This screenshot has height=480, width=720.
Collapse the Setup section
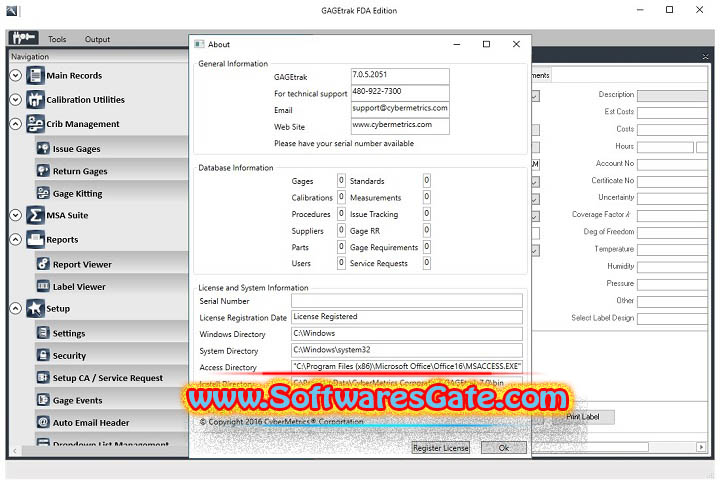click(x=16, y=308)
